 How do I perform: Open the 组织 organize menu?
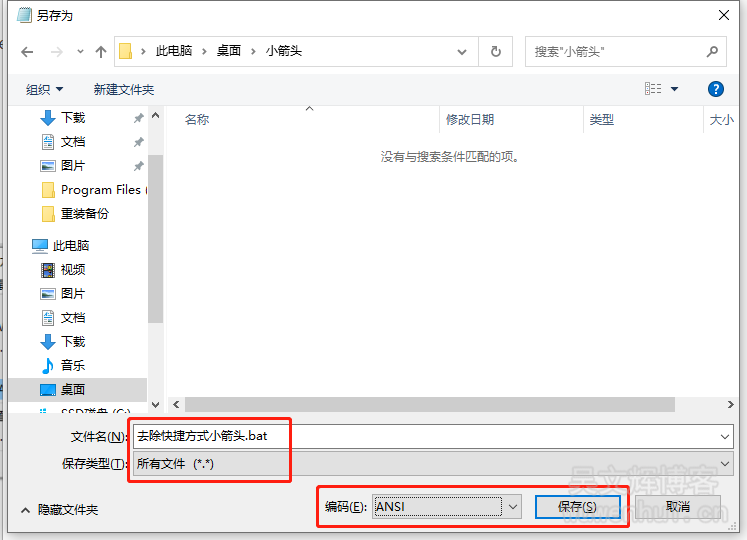point(44,89)
